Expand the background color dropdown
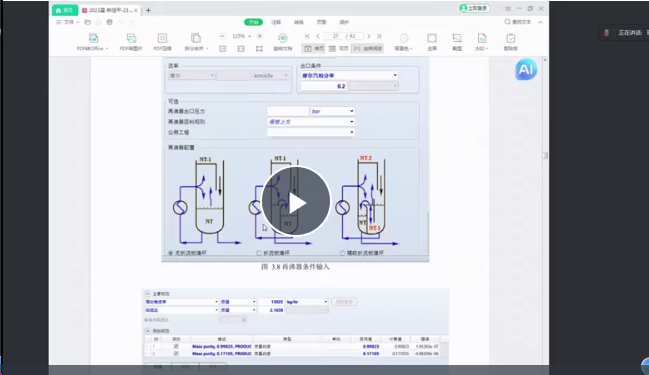Screen dimensions: 649x375 [x=404, y=48]
